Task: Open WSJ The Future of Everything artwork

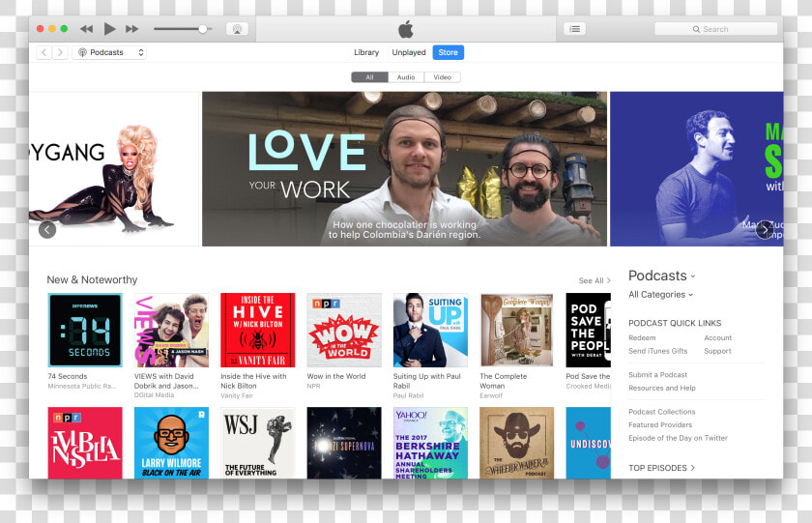Action: click(x=257, y=443)
